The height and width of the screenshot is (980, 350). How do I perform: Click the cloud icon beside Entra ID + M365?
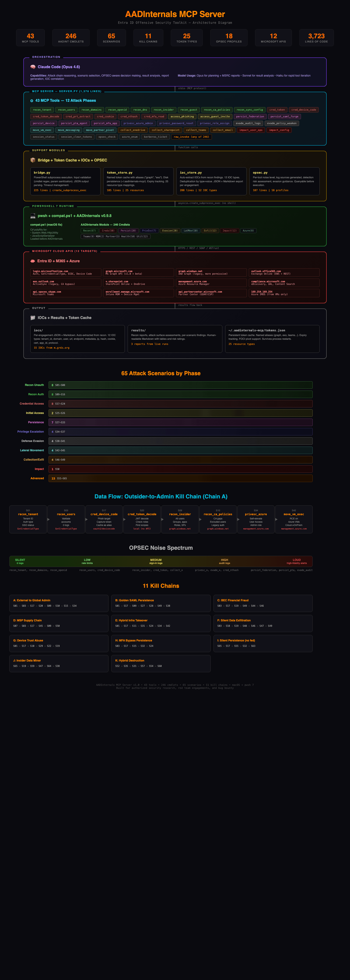pos(33,261)
